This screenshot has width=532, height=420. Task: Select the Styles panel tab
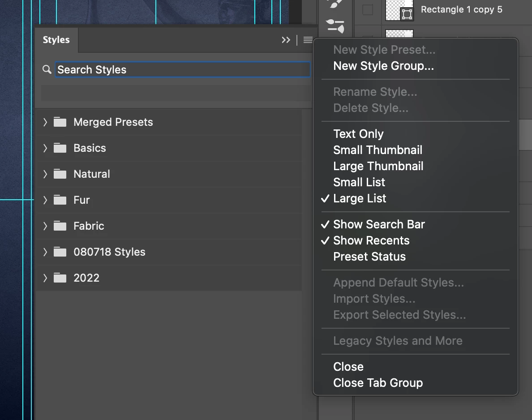pos(56,40)
